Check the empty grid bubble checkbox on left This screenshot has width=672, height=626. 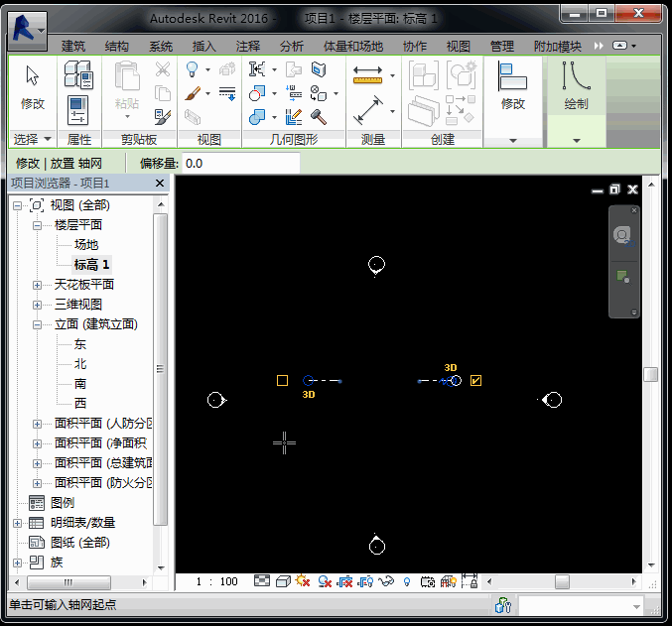pos(282,380)
